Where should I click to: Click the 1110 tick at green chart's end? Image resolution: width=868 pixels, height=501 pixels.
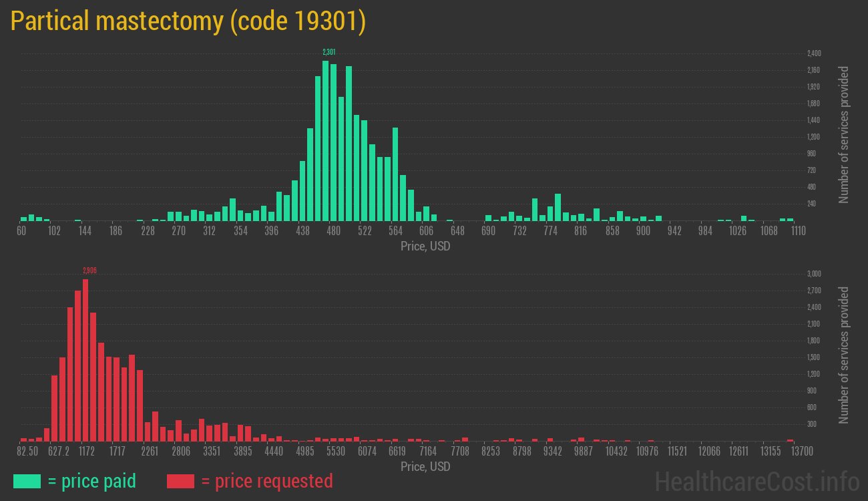pyautogui.click(x=798, y=231)
